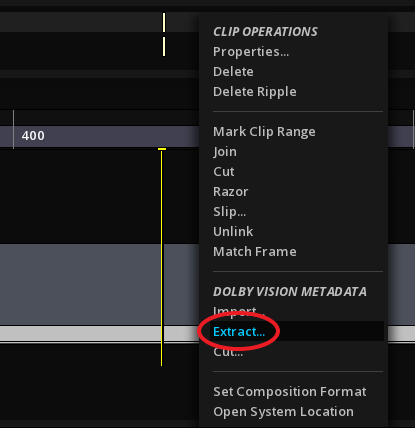
Task: Select Delete in clip operations
Action: (x=233, y=72)
